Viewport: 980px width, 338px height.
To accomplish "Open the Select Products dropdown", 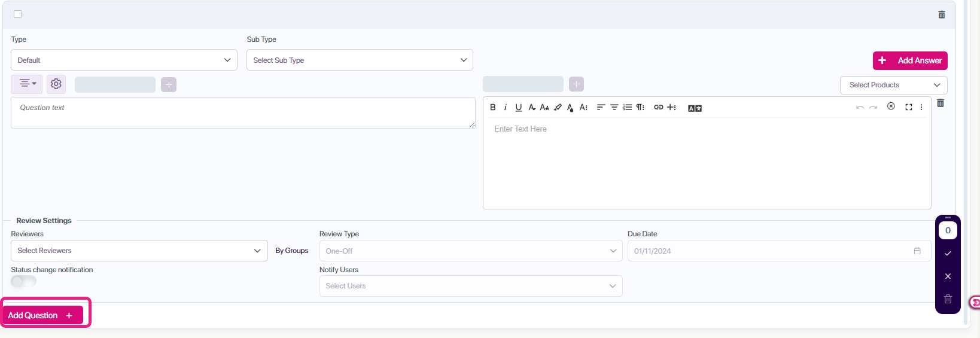I will [894, 85].
